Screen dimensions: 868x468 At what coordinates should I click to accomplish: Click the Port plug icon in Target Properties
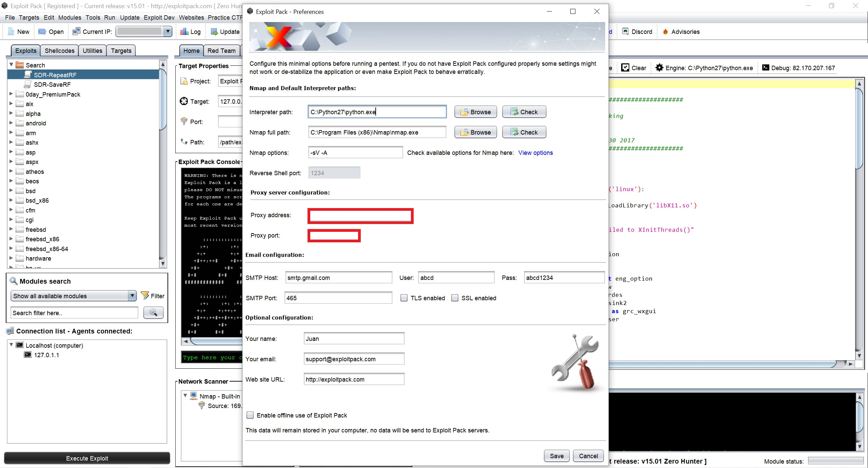click(x=184, y=121)
